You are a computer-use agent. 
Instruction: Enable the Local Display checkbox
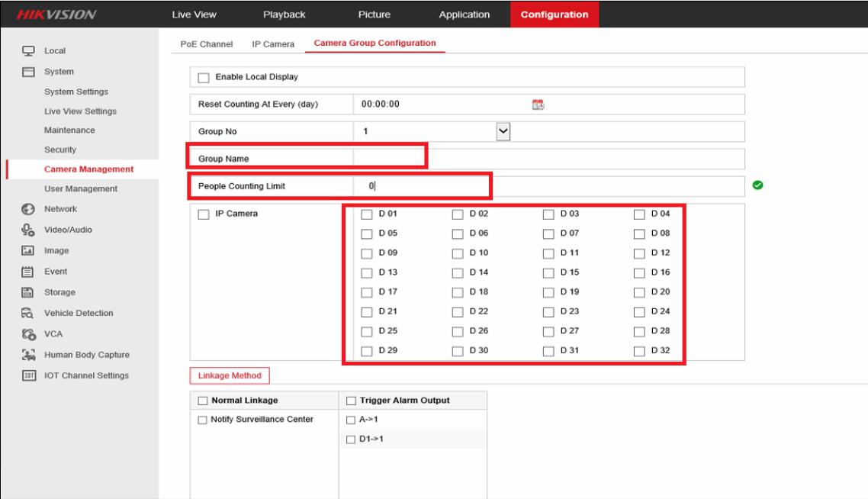click(204, 78)
